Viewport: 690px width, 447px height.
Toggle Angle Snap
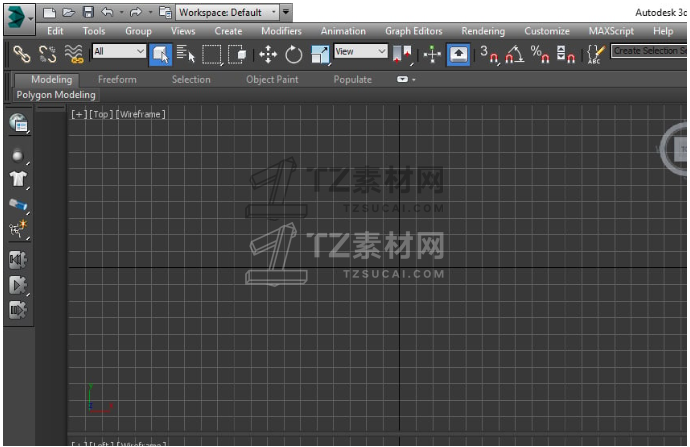point(514,55)
